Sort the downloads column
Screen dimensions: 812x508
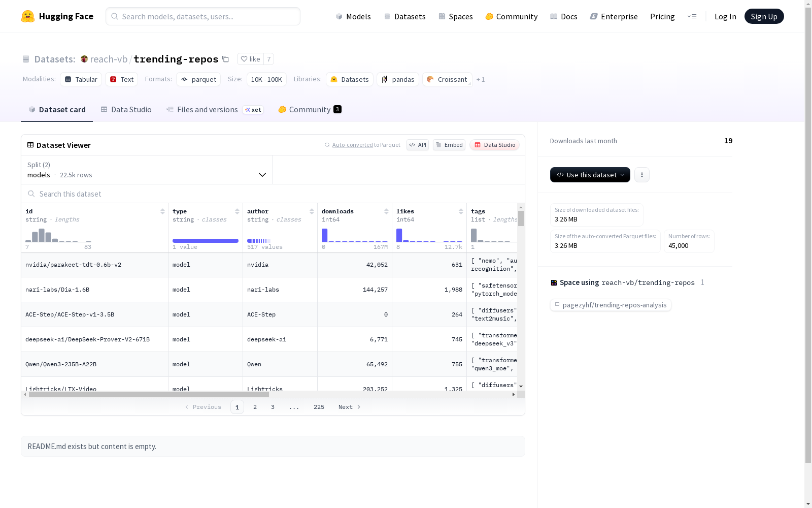[386, 211]
